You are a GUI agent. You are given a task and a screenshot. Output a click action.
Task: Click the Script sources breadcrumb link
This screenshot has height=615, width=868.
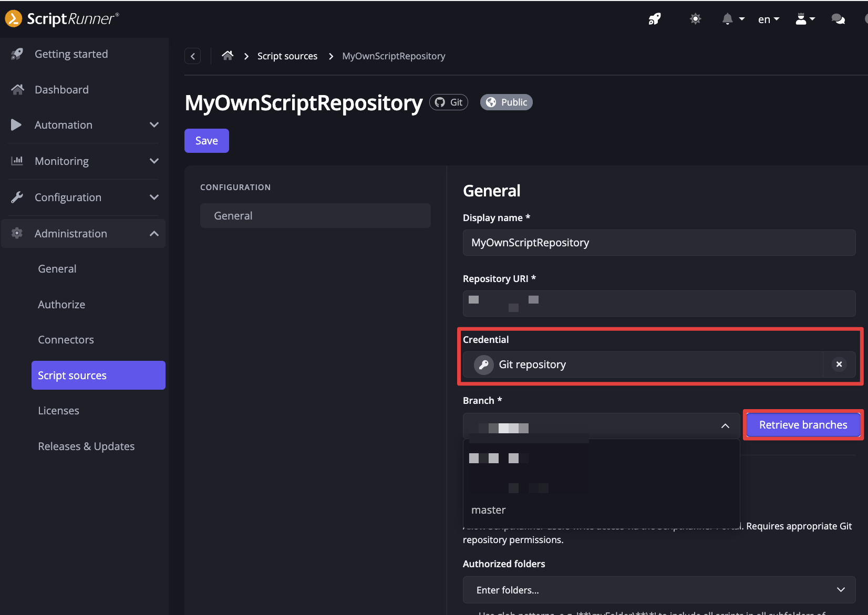click(x=287, y=56)
